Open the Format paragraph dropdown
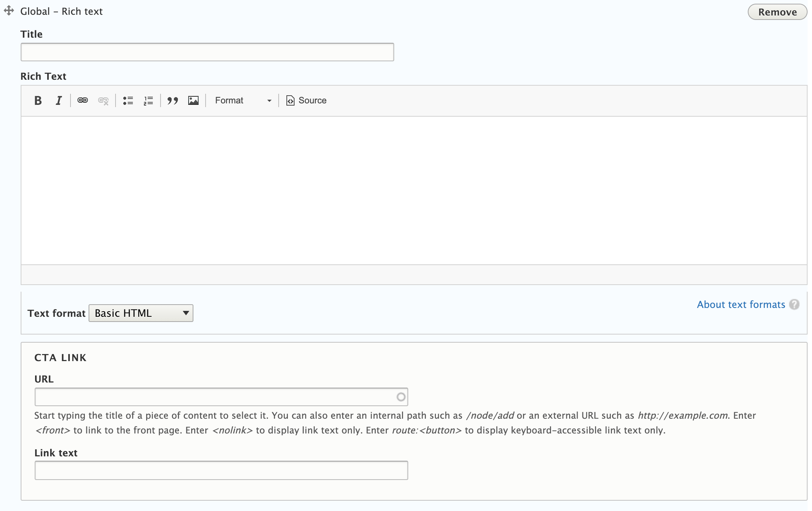812x511 pixels. pos(242,101)
